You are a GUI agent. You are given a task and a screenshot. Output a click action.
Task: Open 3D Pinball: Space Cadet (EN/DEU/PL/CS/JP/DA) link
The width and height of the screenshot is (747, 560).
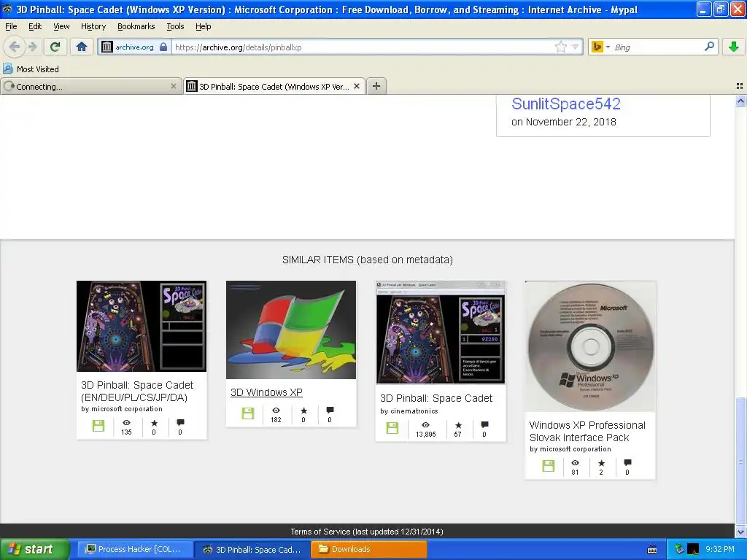click(136, 391)
